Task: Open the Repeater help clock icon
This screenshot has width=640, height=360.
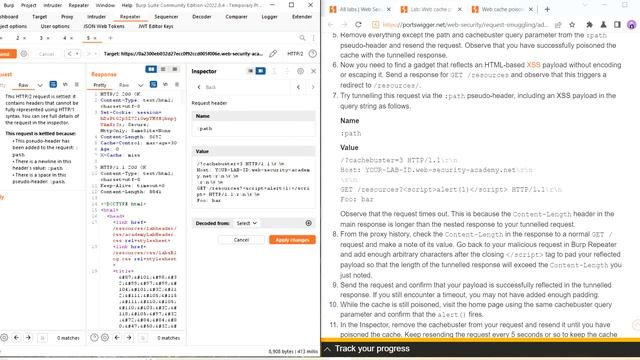Action: pyautogui.click(x=313, y=54)
